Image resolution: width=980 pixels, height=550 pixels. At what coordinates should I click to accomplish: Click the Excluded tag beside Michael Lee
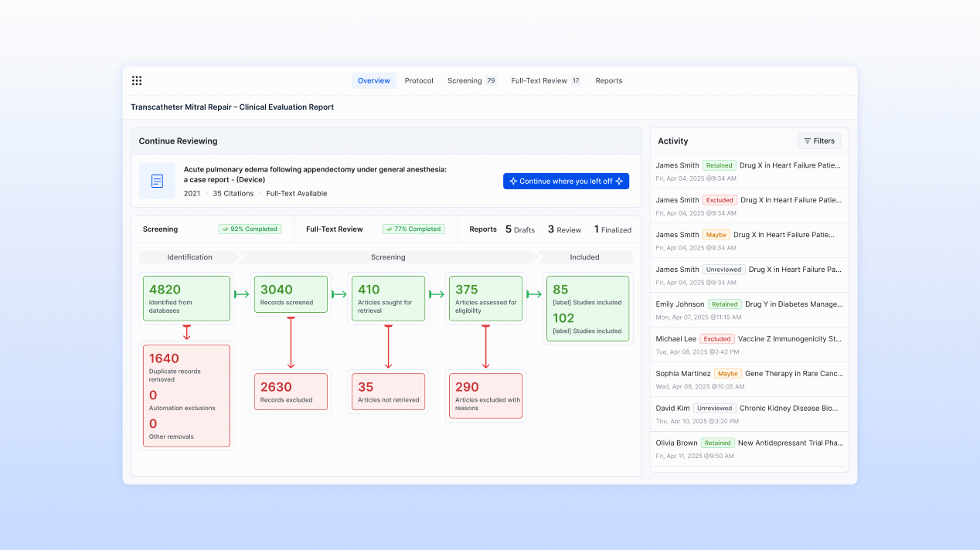(x=717, y=339)
